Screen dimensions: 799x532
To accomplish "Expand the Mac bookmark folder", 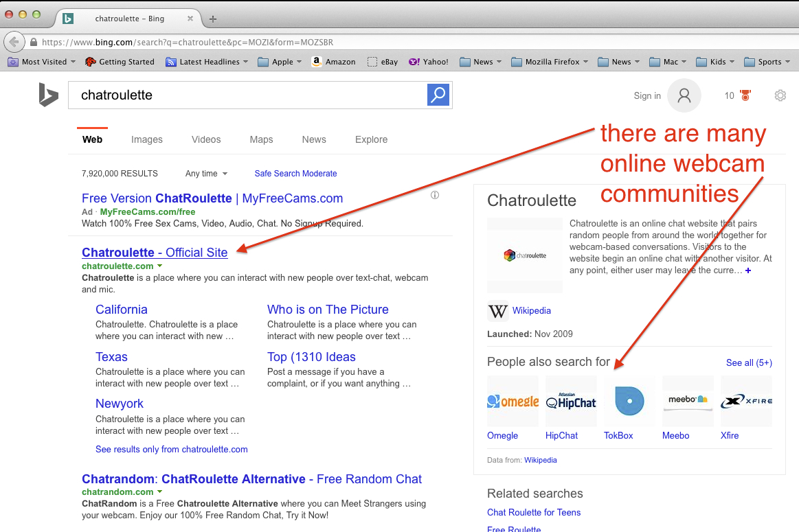I will pyautogui.click(x=668, y=62).
